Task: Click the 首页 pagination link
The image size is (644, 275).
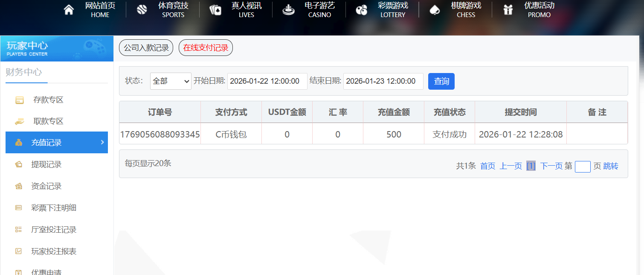Action: click(487, 166)
